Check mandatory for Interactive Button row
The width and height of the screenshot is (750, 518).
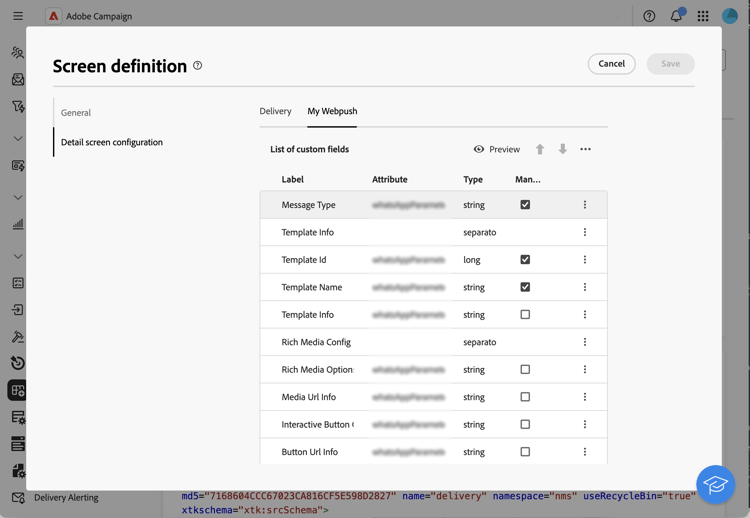(x=525, y=424)
